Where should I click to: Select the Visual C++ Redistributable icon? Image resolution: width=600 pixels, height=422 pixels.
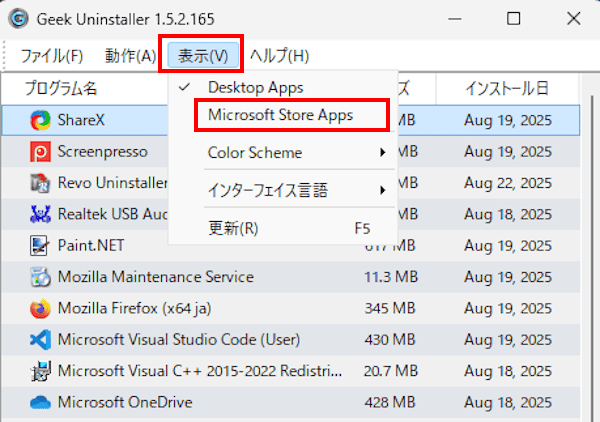[40, 371]
